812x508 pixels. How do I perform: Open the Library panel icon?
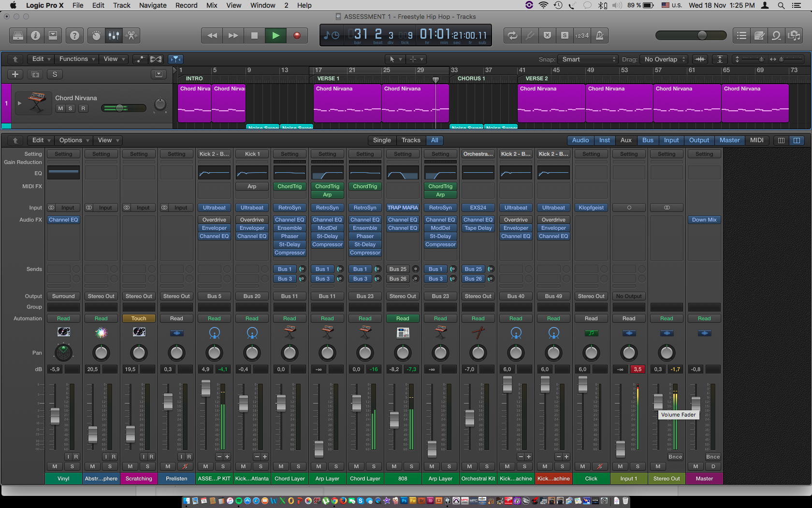pos(18,35)
